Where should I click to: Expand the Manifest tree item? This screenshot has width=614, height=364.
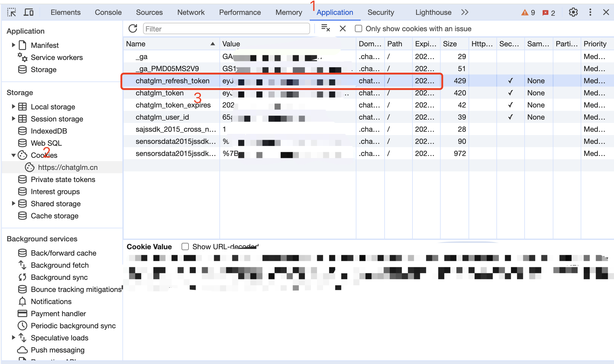click(x=13, y=45)
